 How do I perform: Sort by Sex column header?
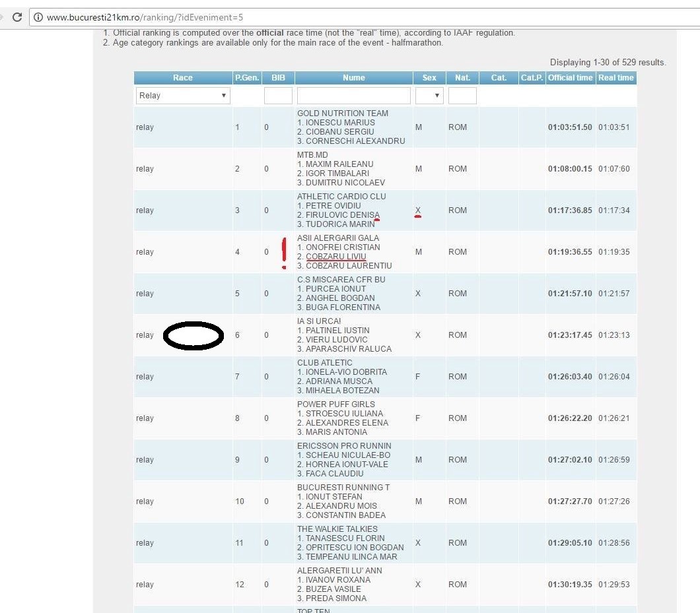click(x=429, y=78)
